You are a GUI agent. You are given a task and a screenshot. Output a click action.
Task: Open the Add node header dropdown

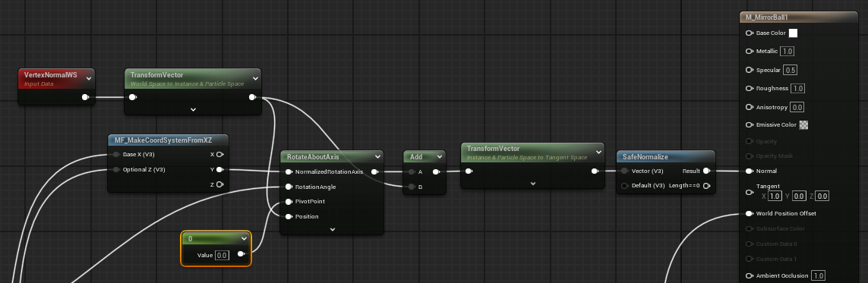point(440,157)
